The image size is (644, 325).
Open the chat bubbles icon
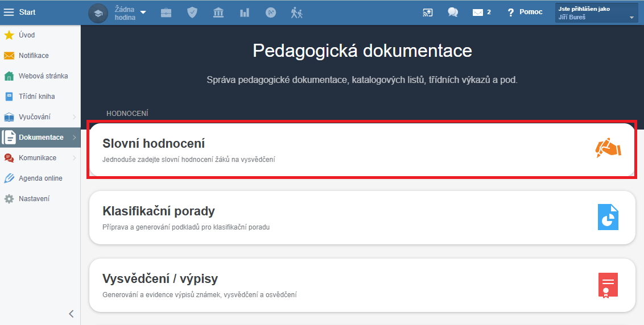pos(453,13)
